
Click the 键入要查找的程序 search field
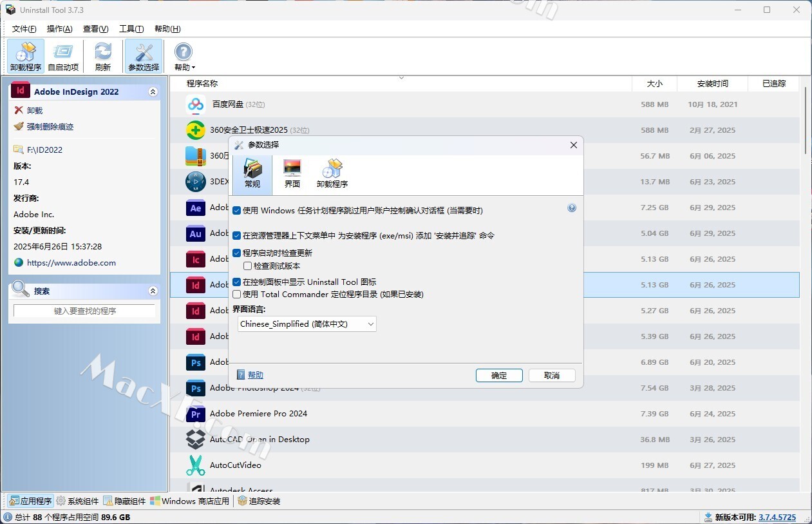click(x=85, y=311)
